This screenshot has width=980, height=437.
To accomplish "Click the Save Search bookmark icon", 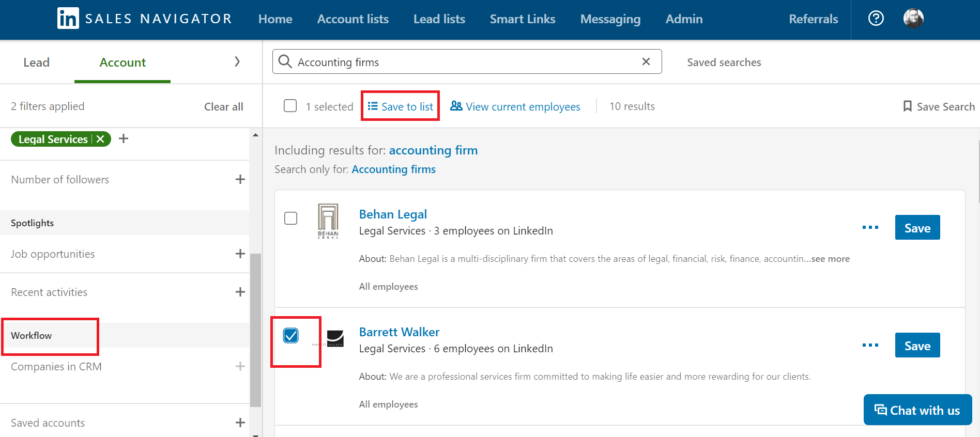I will [907, 106].
